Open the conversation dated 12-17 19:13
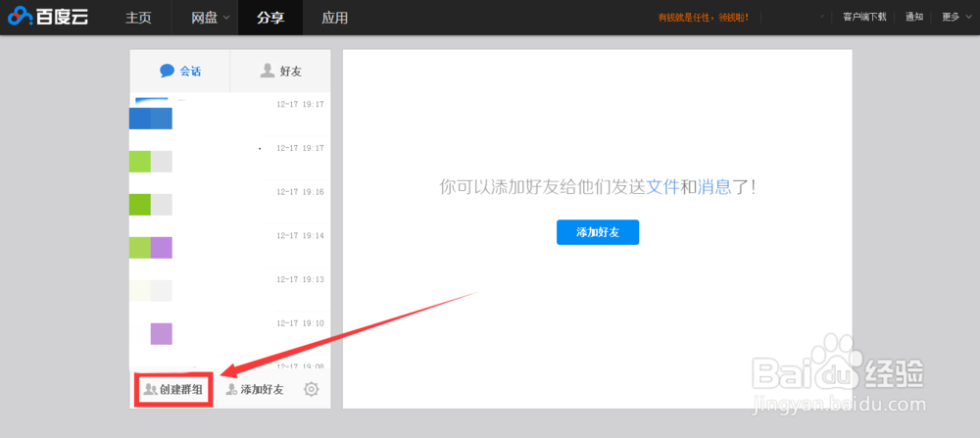Image resolution: width=980 pixels, height=438 pixels. tap(230, 289)
